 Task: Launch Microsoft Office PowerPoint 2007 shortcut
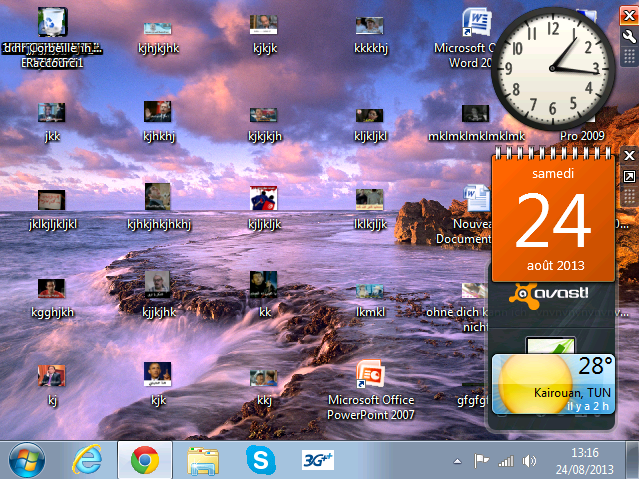370,373
